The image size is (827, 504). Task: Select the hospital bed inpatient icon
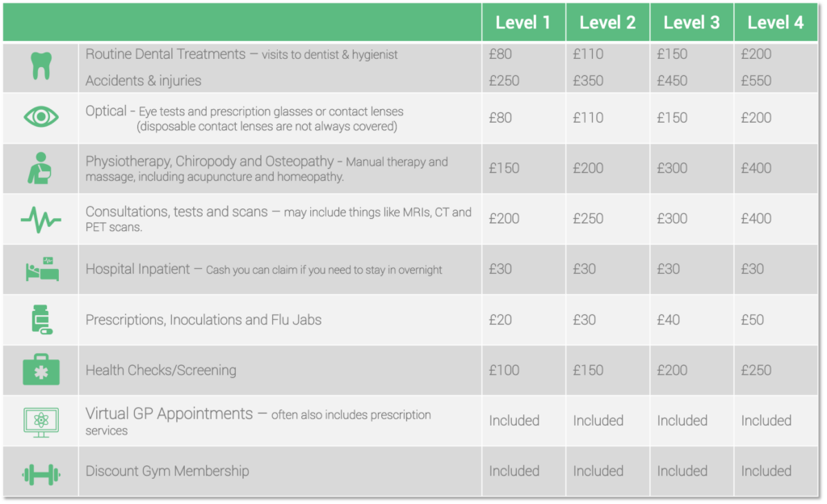pos(42,269)
